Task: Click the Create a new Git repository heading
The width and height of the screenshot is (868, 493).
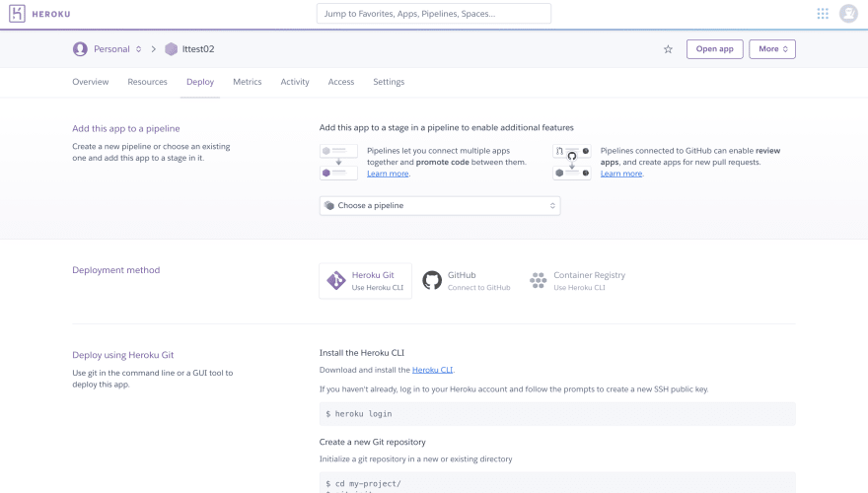Action: pos(373,442)
